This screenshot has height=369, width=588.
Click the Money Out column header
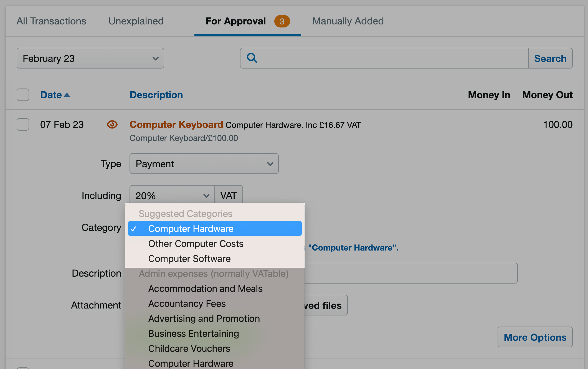point(547,95)
